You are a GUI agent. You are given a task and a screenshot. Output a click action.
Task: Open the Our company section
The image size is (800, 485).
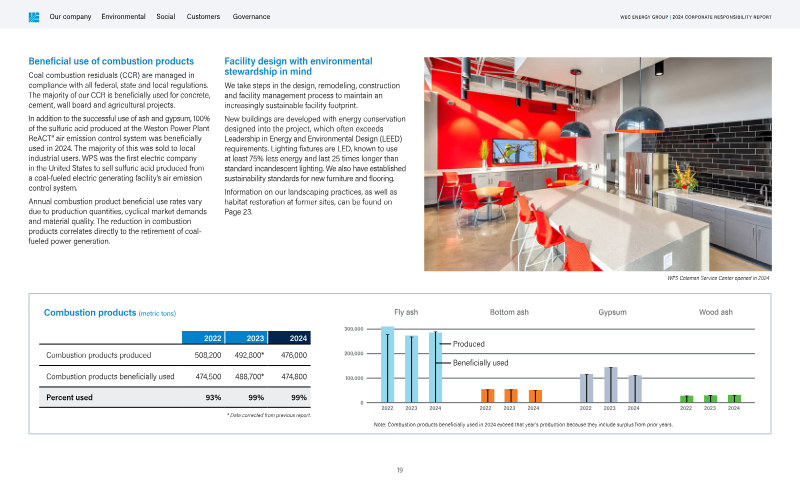coord(70,17)
